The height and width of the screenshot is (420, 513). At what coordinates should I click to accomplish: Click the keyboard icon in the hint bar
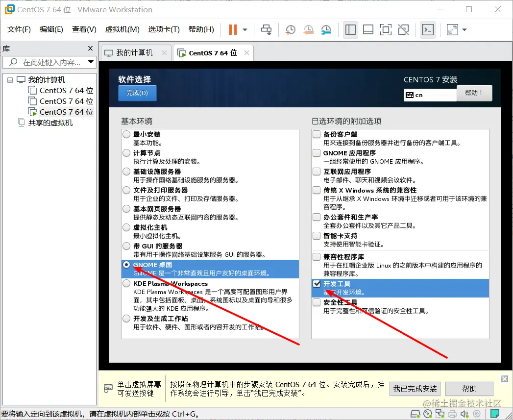[108, 388]
